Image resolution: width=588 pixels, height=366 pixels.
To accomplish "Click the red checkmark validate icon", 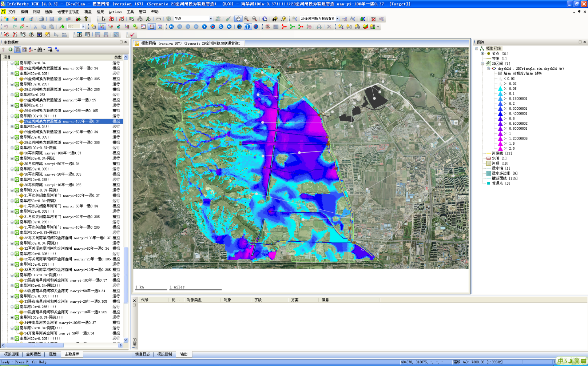I will [x=132, y=35].
